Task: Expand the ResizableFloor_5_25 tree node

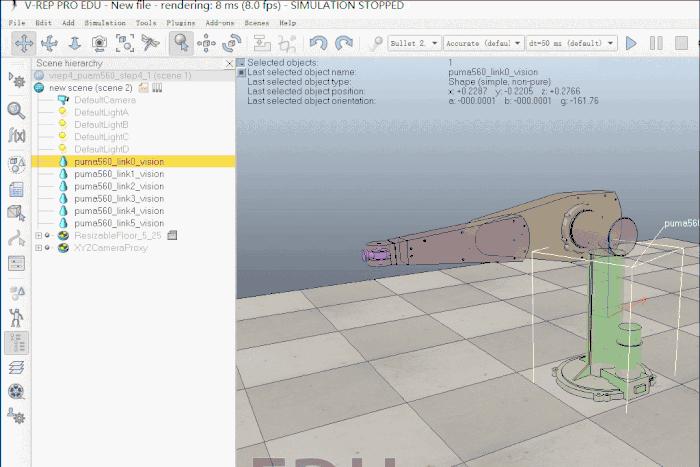Action: (38, 236)
